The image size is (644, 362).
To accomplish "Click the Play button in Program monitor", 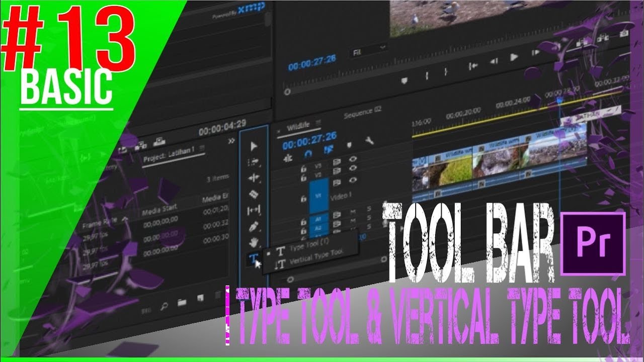I will click(x=514, y=57).
